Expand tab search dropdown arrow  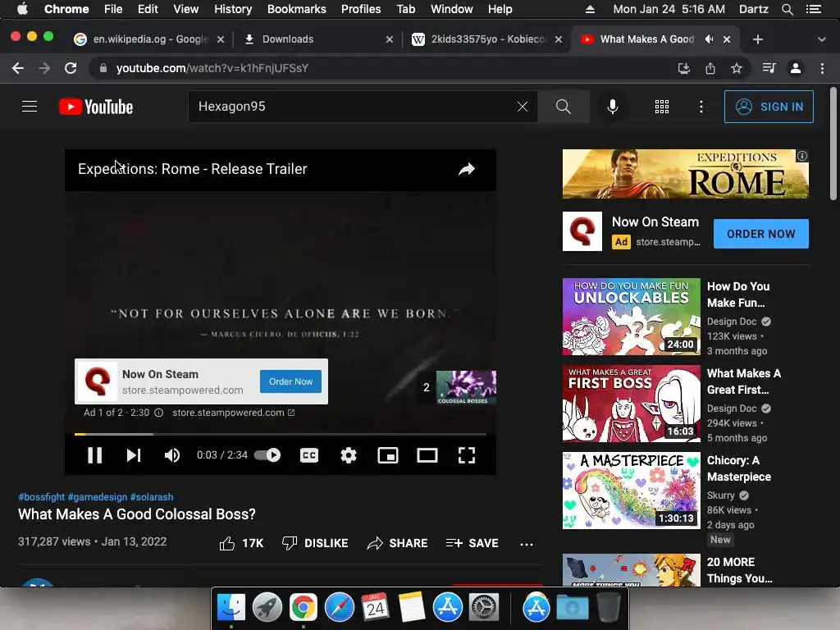[x=822, y=39]
